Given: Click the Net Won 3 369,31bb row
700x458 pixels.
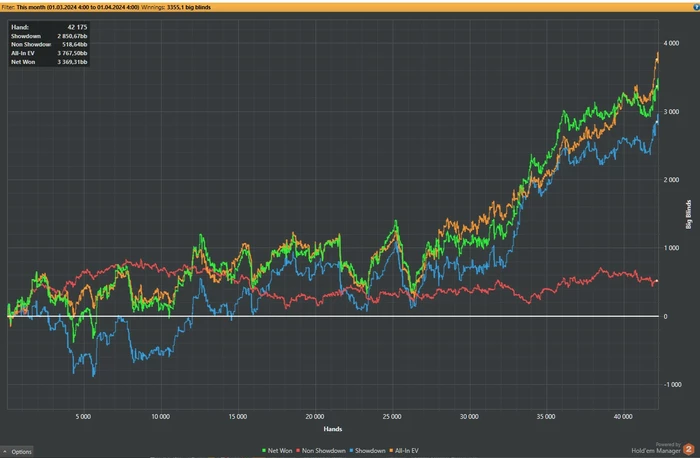Looking at the screenshot, I should click(x=49, y=62).
